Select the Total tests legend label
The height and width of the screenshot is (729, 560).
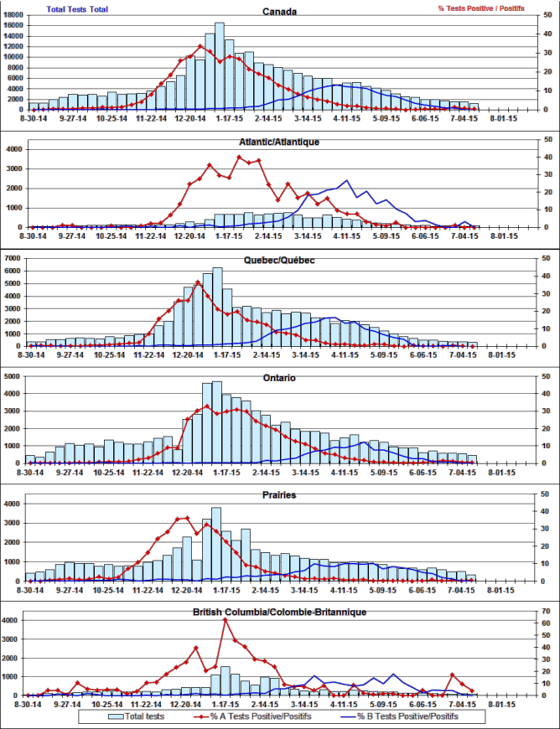coord(144,716)
